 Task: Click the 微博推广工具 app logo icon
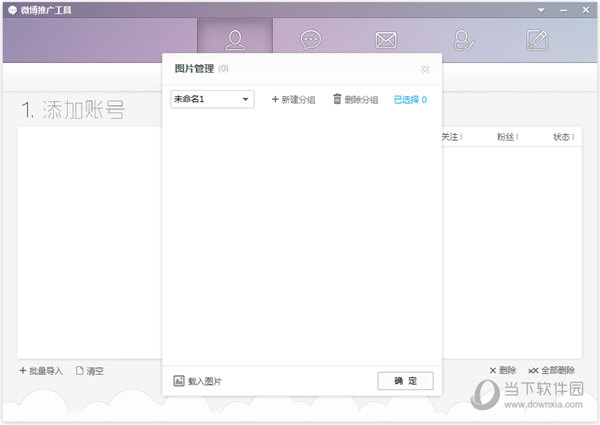click(x=12, y=10)
